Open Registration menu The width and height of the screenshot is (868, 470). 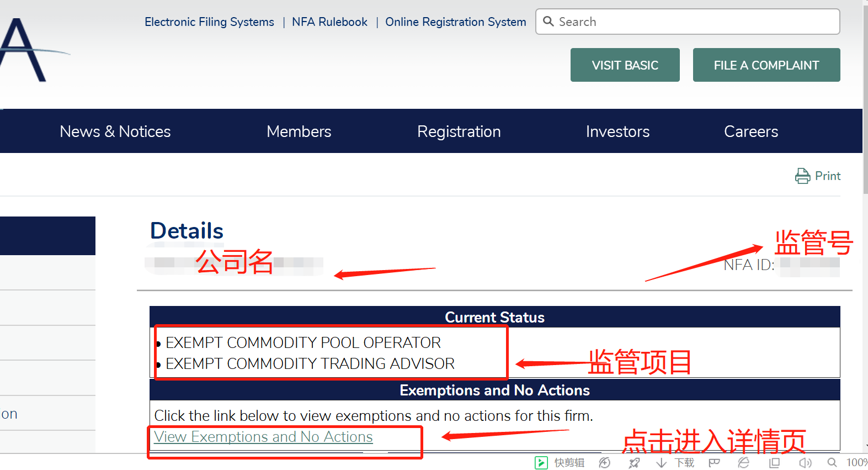pyautogui.click(x=459, y=131)
